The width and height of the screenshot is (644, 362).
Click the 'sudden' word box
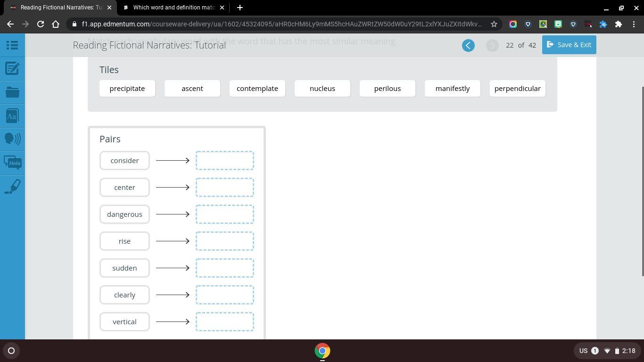tap(124, 268)
